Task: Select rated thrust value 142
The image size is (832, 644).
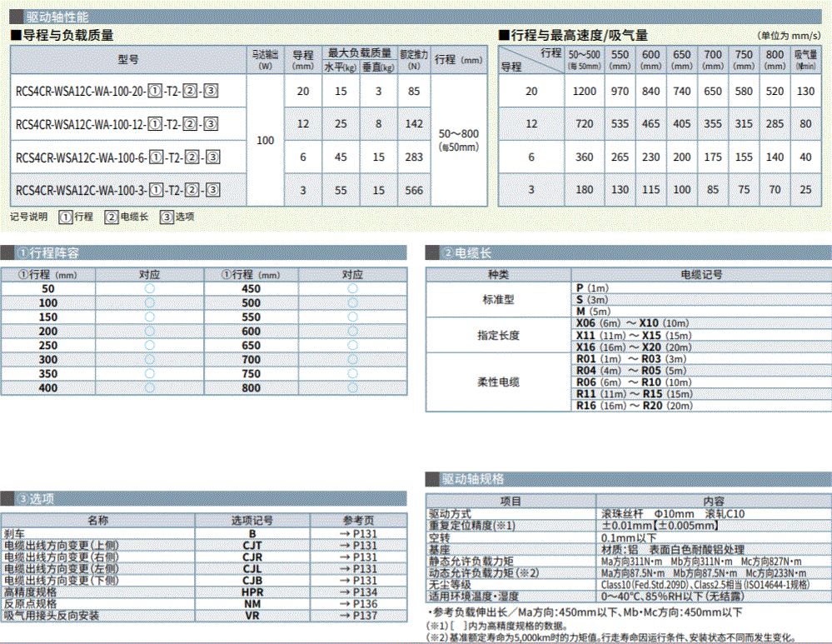Action: coord(414,124)
